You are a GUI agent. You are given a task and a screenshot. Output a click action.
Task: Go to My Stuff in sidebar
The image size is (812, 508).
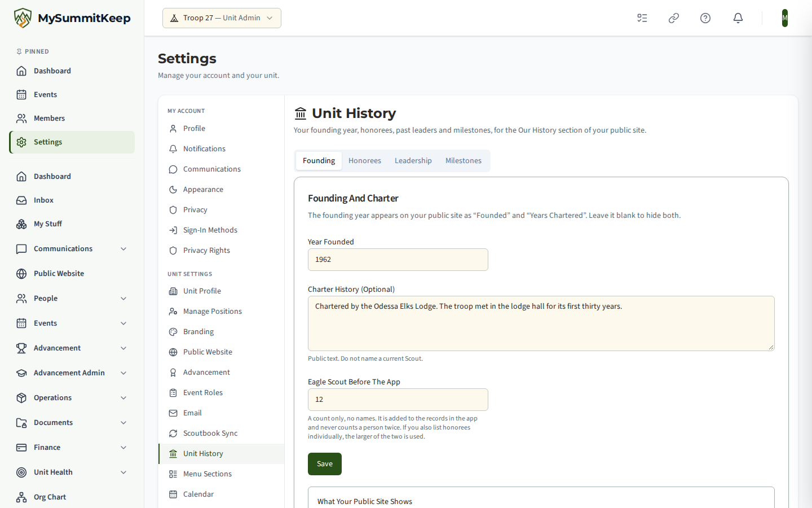click(x=72, y=224)
